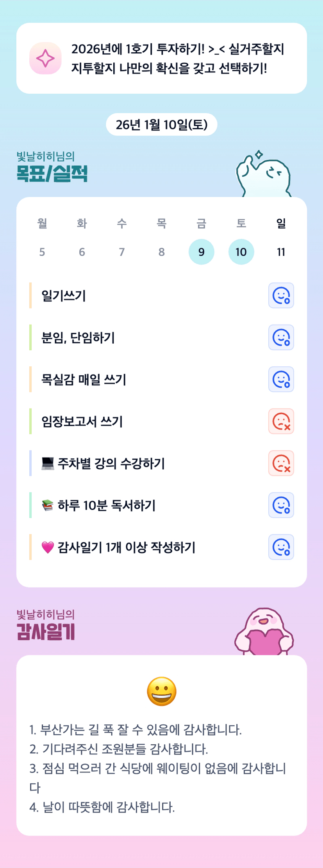Click the grinning emoji in 감사일기 card
This screenshot has width=323, height=868.
click(x=161, y=692)
